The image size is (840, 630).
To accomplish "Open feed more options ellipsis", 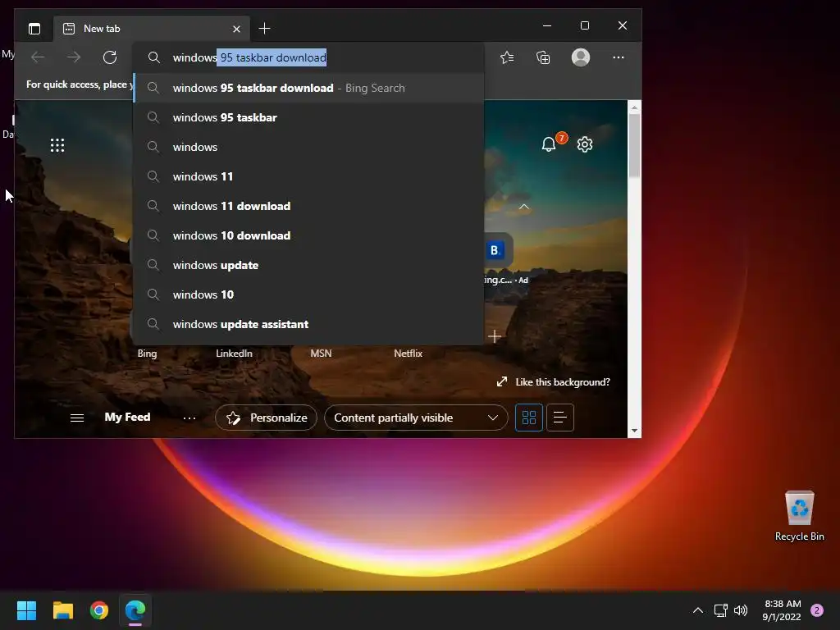I will (189, 418).
